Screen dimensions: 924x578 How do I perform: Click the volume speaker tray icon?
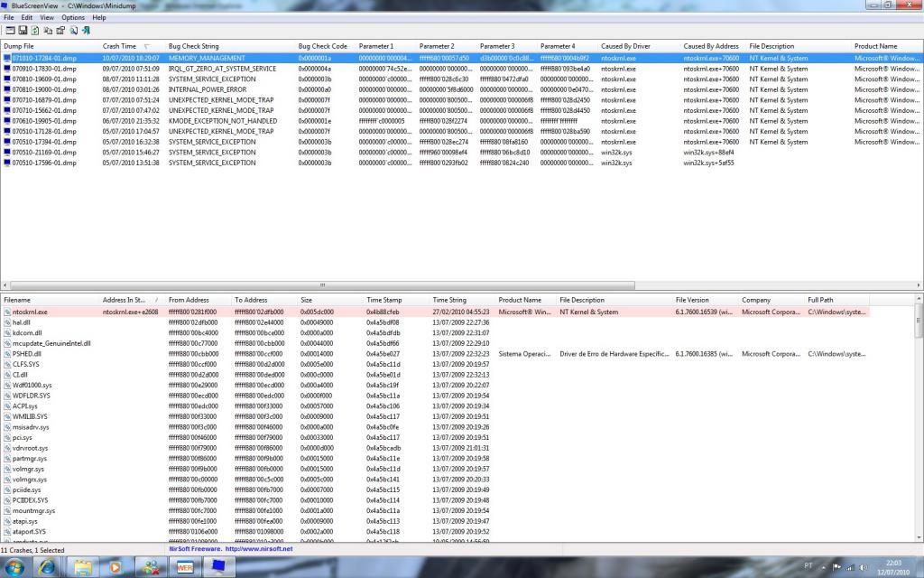click(864, 567)
